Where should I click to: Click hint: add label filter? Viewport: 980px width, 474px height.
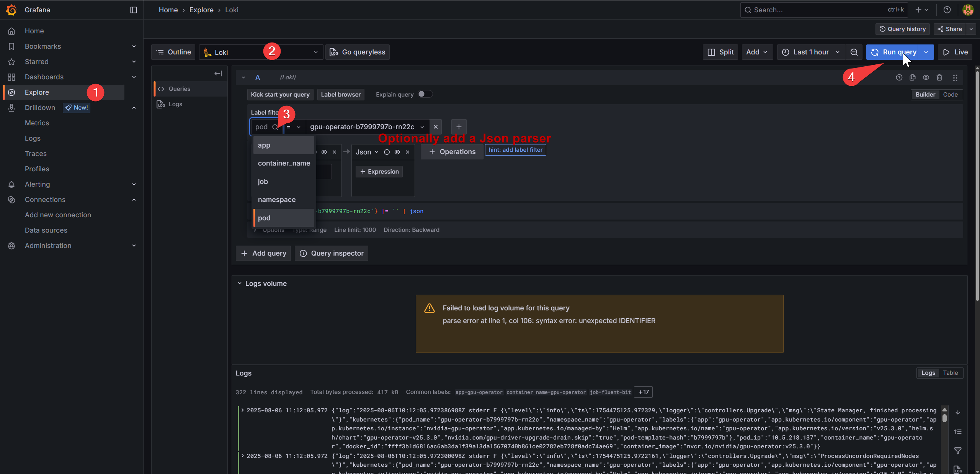tap(515, 150)
